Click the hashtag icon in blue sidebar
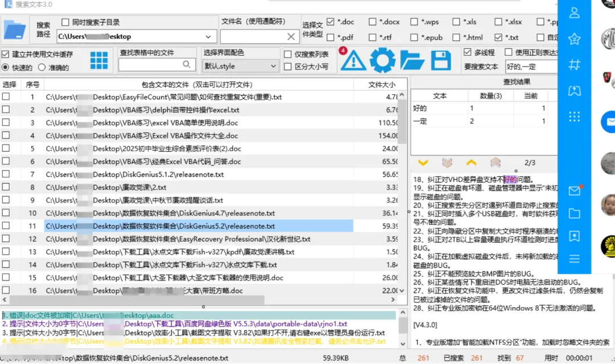 tap(574, 65)
